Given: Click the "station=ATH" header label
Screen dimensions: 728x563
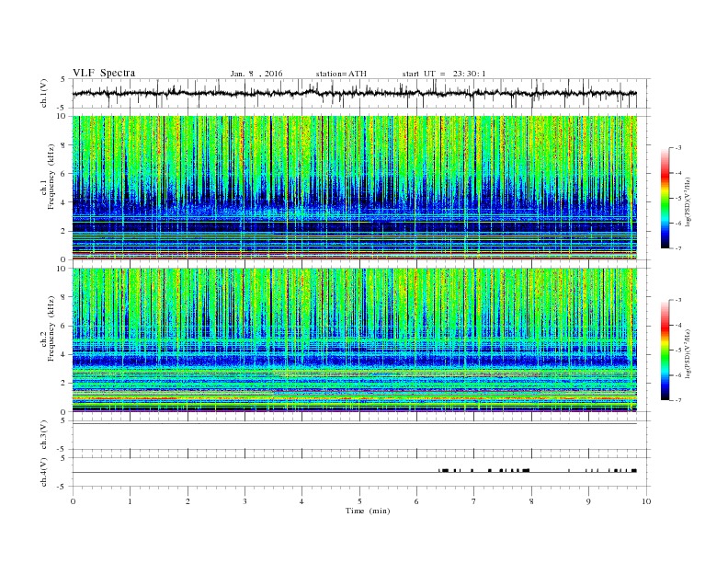Looking at the screenshot, I should tap(341, 74).
